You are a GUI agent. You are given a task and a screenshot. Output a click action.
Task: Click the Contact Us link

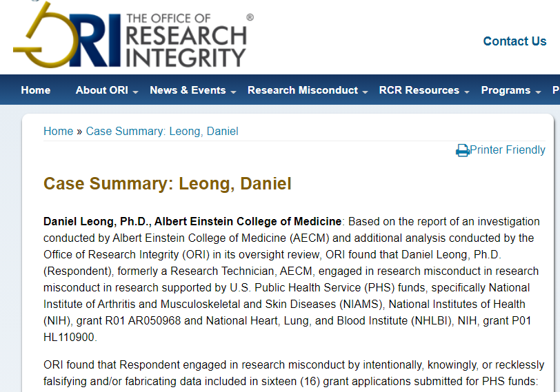coord(514,41)
